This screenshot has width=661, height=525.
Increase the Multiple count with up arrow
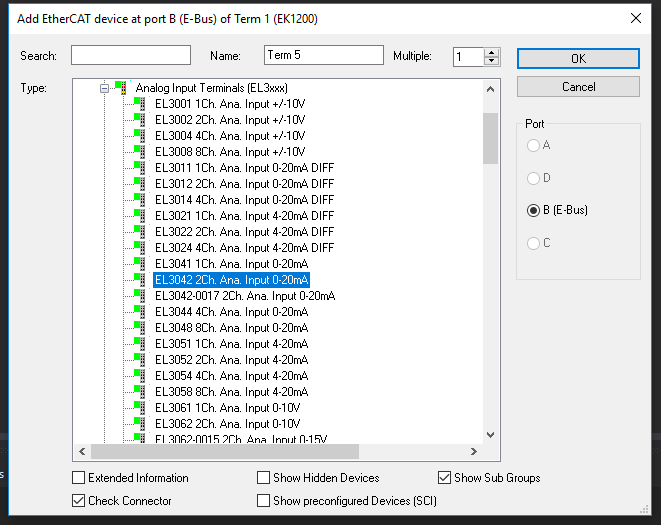pos(492,53)
